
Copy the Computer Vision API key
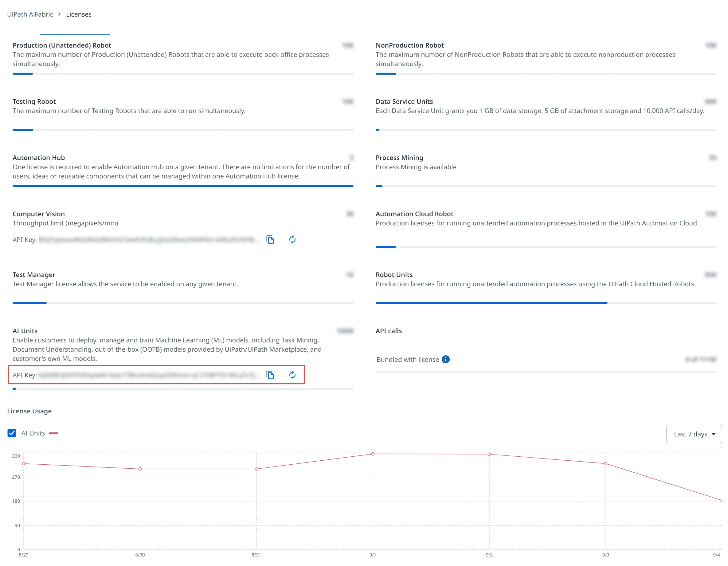click(x=270, y=240)
